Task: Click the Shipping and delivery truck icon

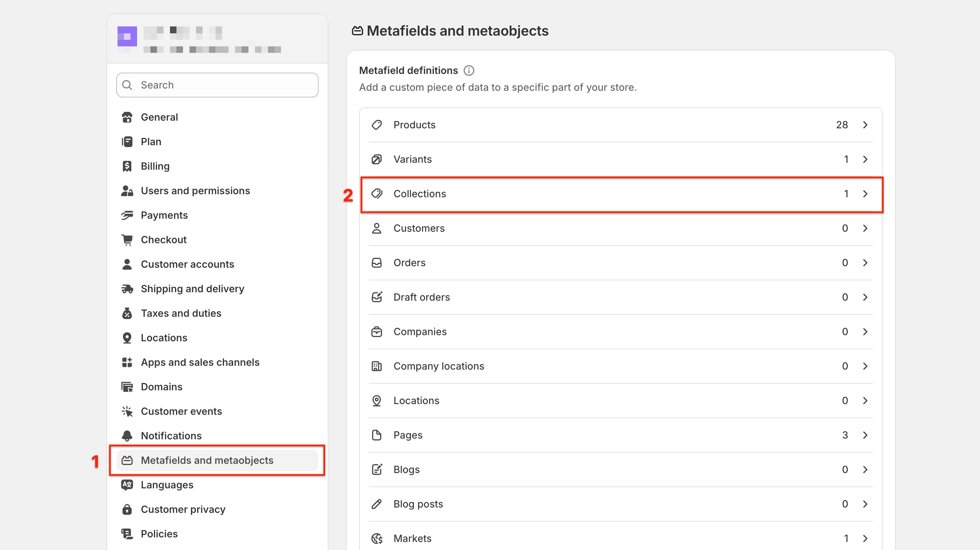Action: click(127, 289)
